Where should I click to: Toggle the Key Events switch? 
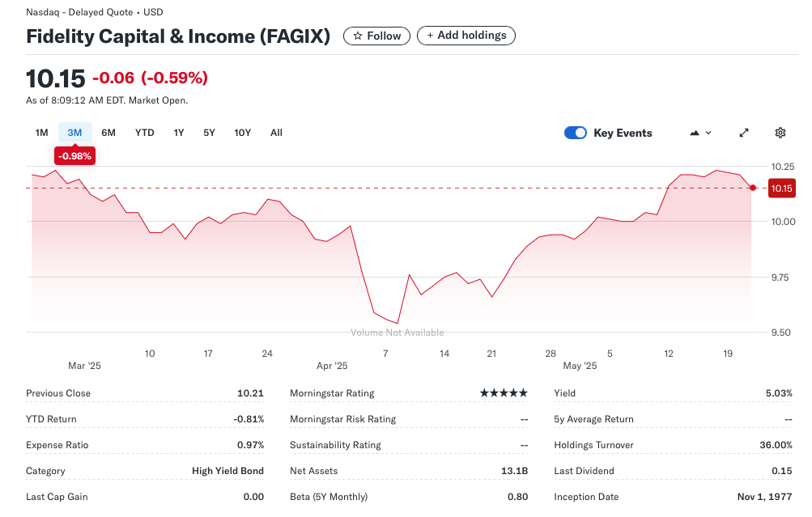[576, 133]
